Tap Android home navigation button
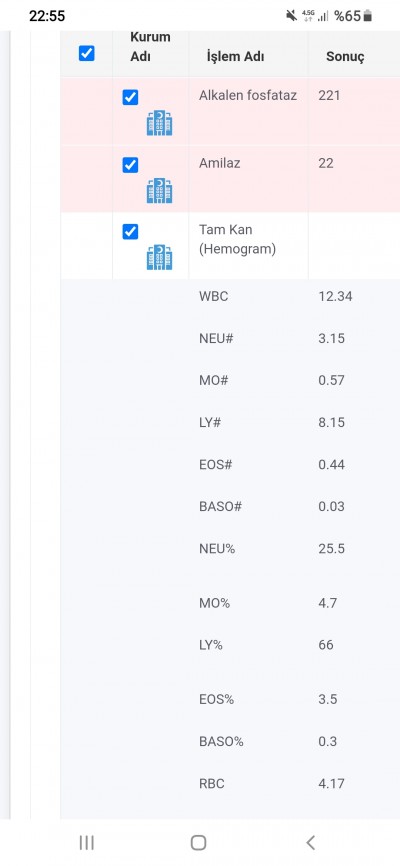Viewport: 400px width, 866px height. (x=198, y=842)
